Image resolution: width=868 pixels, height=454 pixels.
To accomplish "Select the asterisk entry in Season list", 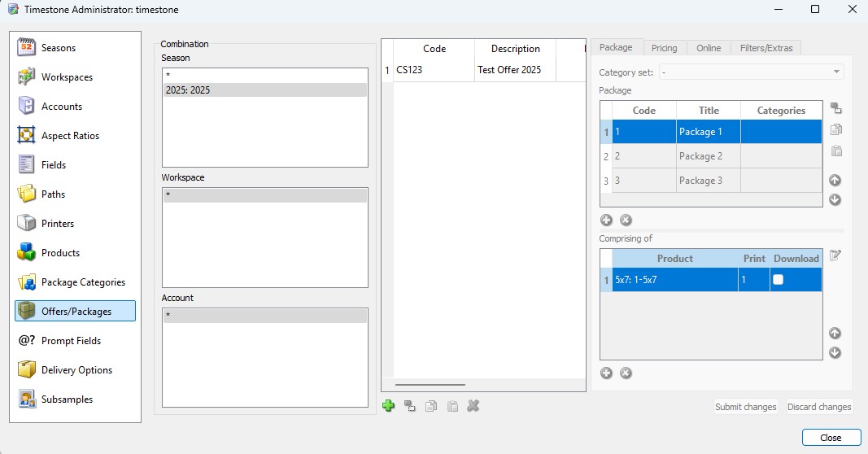I will (x=265, y=76).
